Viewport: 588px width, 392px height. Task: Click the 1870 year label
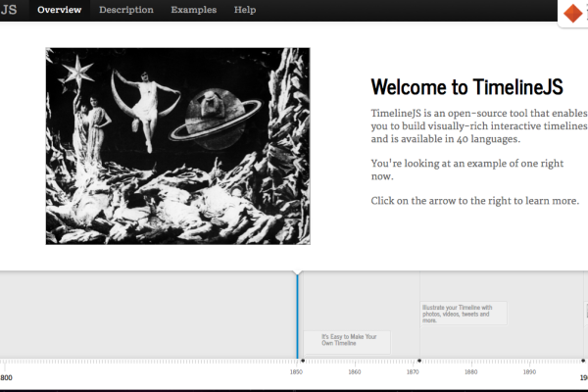pyautogui.click(x=413, y=372)
